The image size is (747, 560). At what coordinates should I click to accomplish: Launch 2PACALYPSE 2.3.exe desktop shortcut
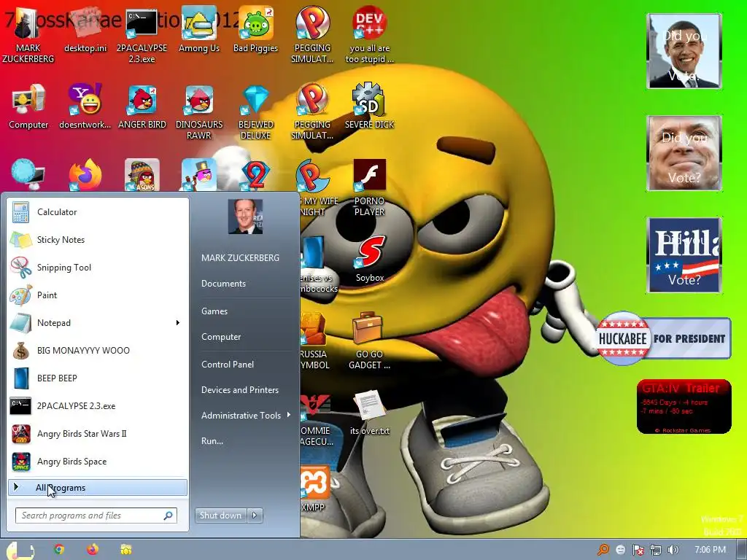[x=142, y=35]
